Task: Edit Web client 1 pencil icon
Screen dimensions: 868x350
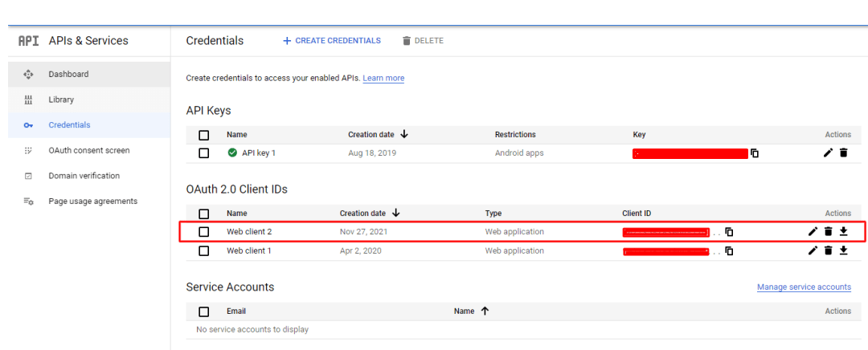Action: pyautogui.click(x=813, y=250)
